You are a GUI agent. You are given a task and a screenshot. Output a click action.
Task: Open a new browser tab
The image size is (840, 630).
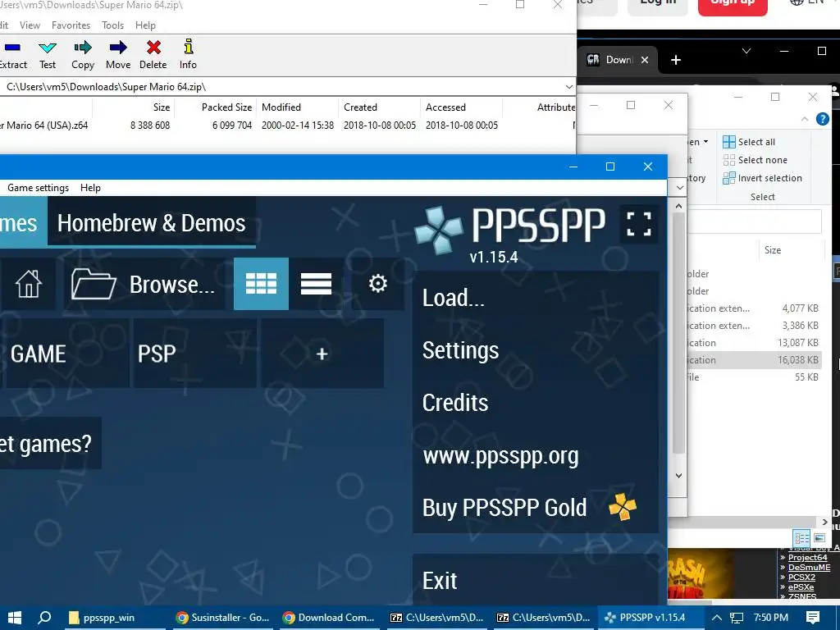[676, 60]
